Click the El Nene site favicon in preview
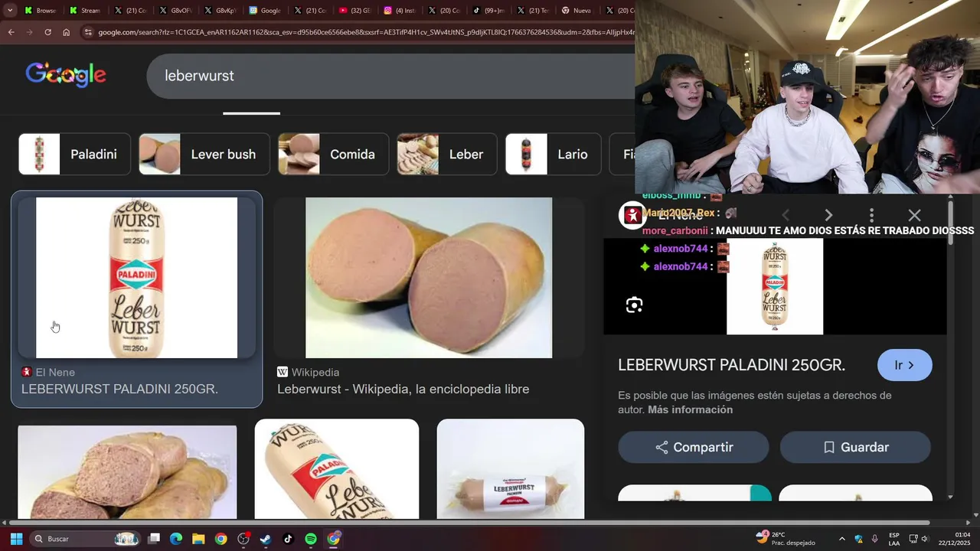980x551 pixels. click(632, 216)
